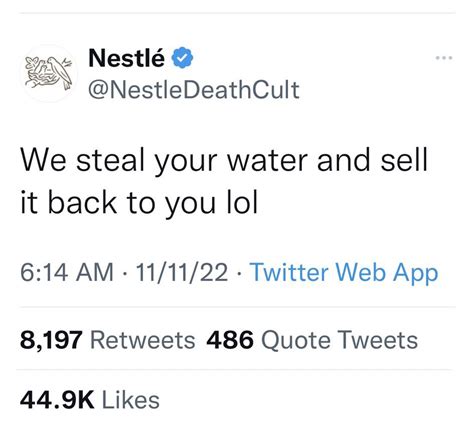Open the three-dot more options menu

pyautogui.click(x=444, y=58)
